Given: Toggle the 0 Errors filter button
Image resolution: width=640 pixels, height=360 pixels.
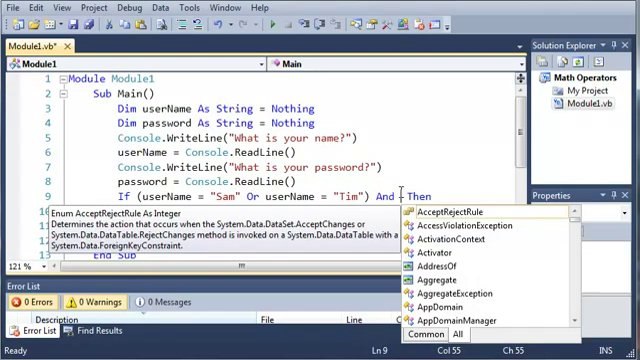Looking at the screenshot, I should point(33,302).
